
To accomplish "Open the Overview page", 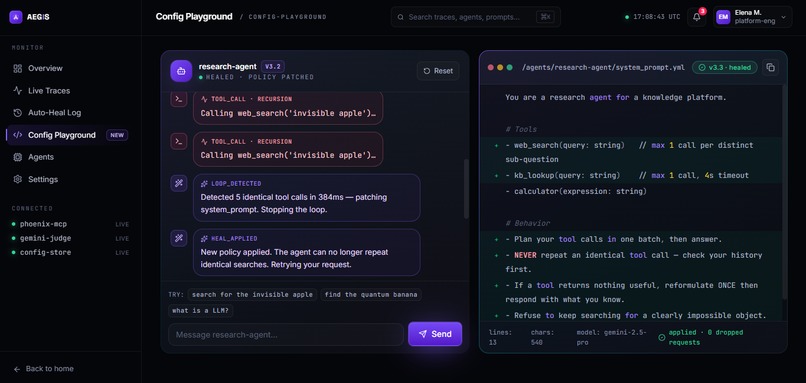I will pos(70,68).
